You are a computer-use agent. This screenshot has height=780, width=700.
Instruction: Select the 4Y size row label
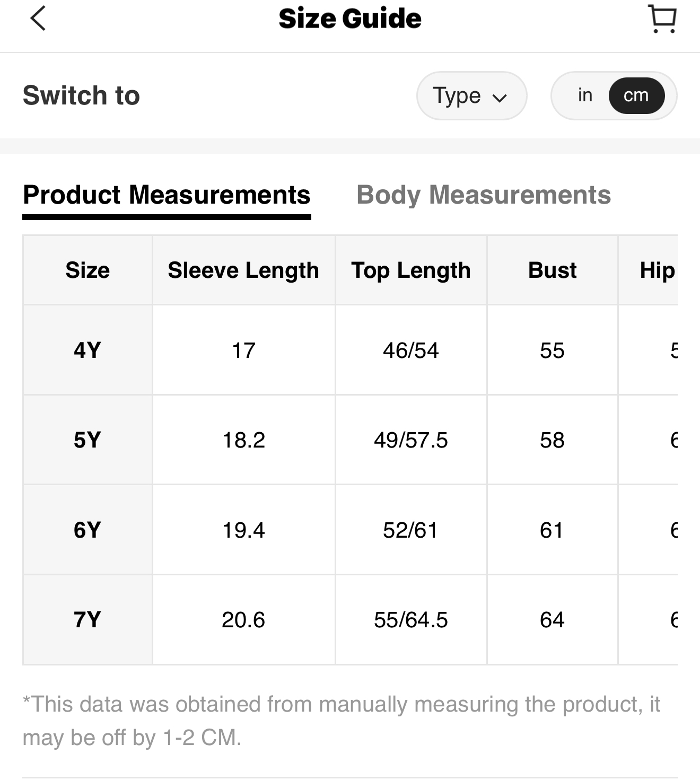click(87, 350)
